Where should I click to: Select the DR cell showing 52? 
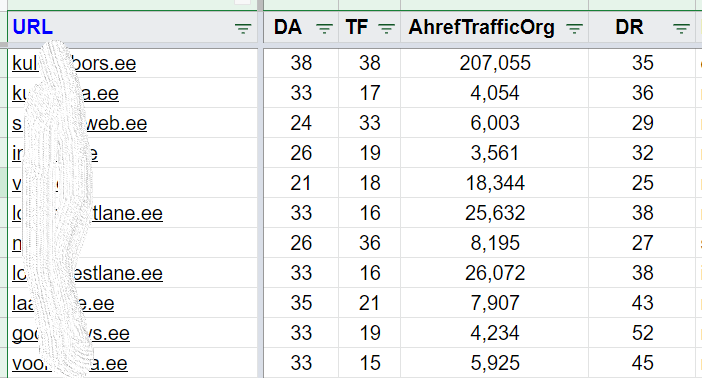pos(642,333)
